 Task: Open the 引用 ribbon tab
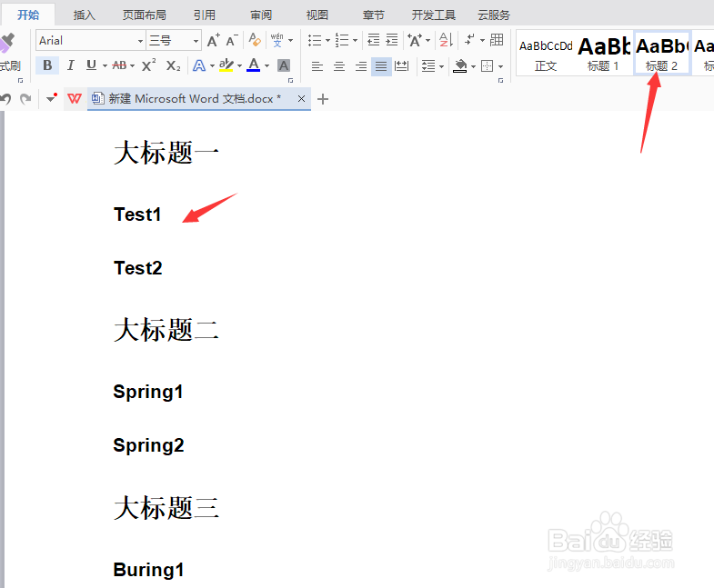[205, 15]
